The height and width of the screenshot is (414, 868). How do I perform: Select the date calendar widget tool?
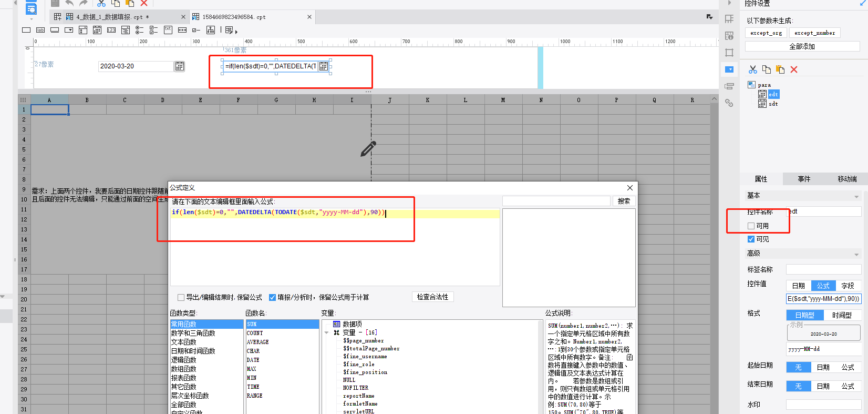point(97,30)
